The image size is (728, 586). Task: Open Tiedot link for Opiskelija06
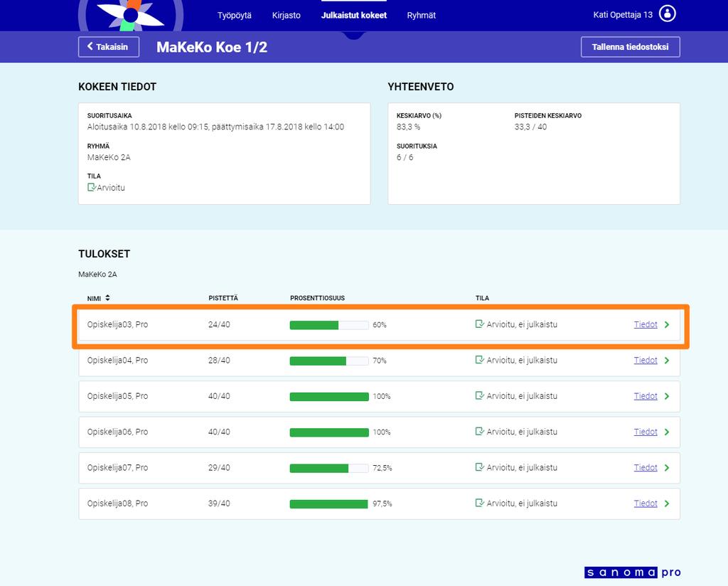pos(646,432)
